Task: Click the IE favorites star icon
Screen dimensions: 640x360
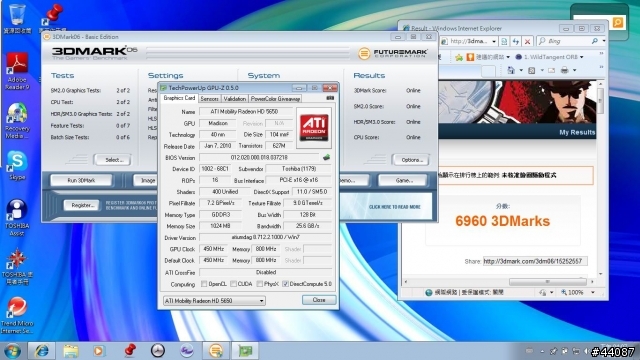Action: pos(459,57)
